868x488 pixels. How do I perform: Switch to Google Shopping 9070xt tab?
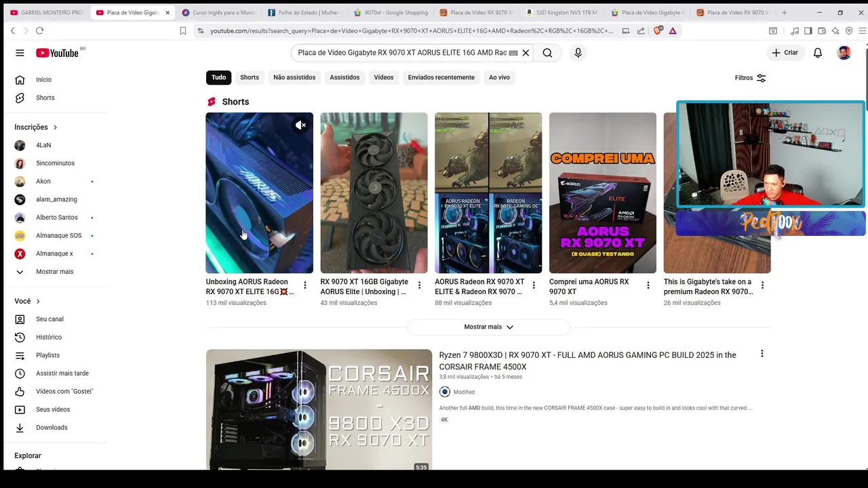(391, 12)
